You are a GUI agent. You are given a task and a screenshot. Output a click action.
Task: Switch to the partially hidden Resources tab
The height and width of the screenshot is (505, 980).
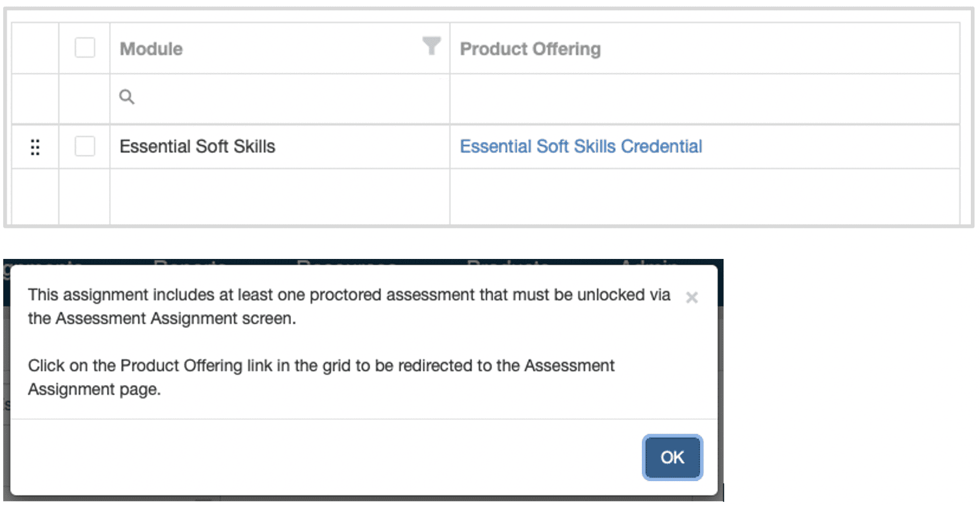pyautogui.click(x=346, y=263)
